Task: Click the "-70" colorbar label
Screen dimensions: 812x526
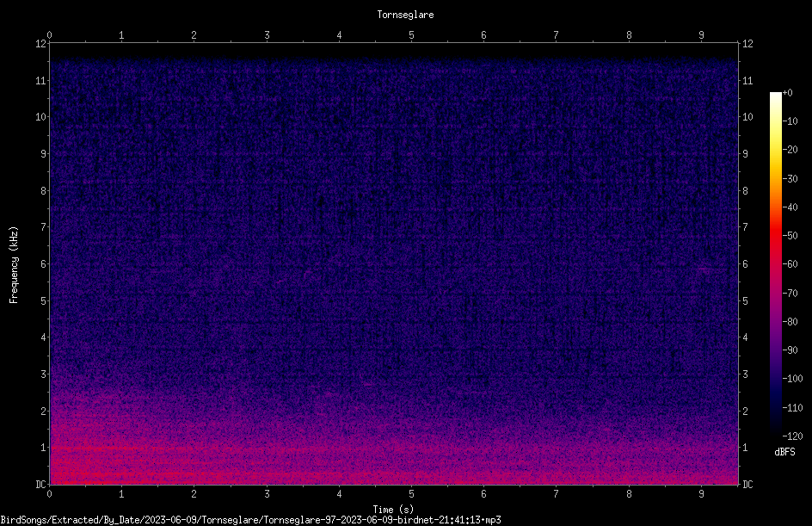Action: (790, 294)
